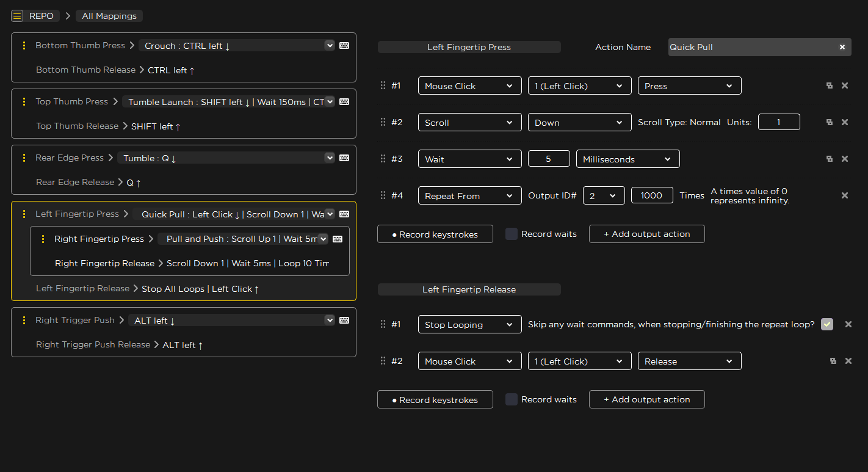
Task: Open the Repeat From action type dropdown
Action: tap(470, 195)
